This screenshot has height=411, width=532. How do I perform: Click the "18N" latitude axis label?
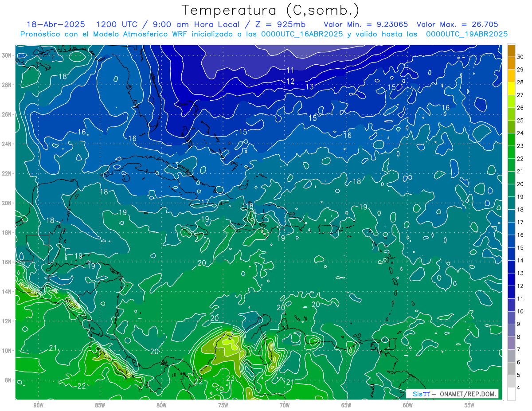click(x=8, y=232)
